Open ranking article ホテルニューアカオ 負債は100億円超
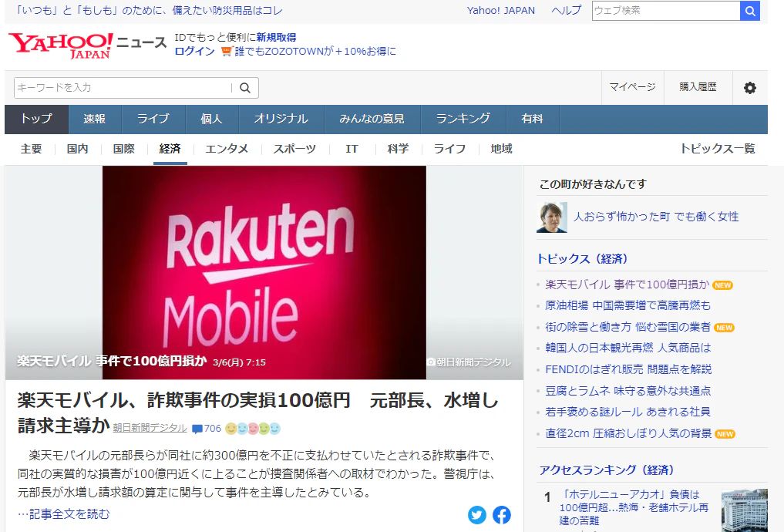The height and width of the screenshot is (532, 784). pos(634,507)
